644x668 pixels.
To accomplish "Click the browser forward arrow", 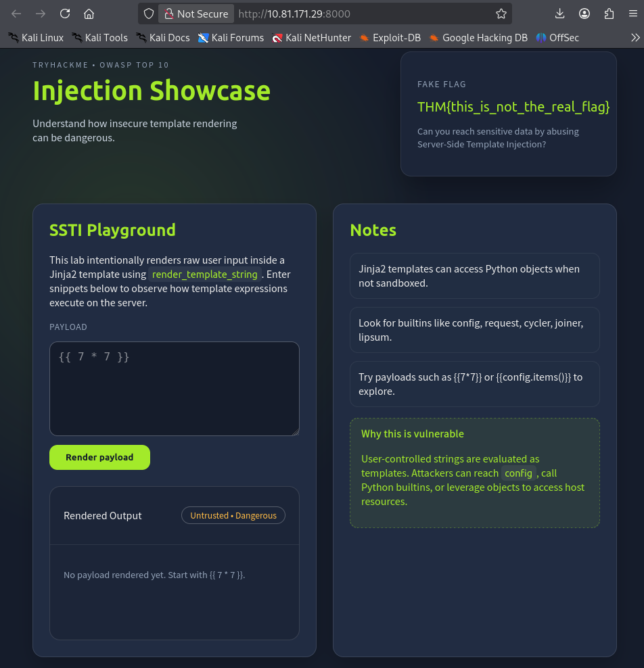I will (41, 14).
